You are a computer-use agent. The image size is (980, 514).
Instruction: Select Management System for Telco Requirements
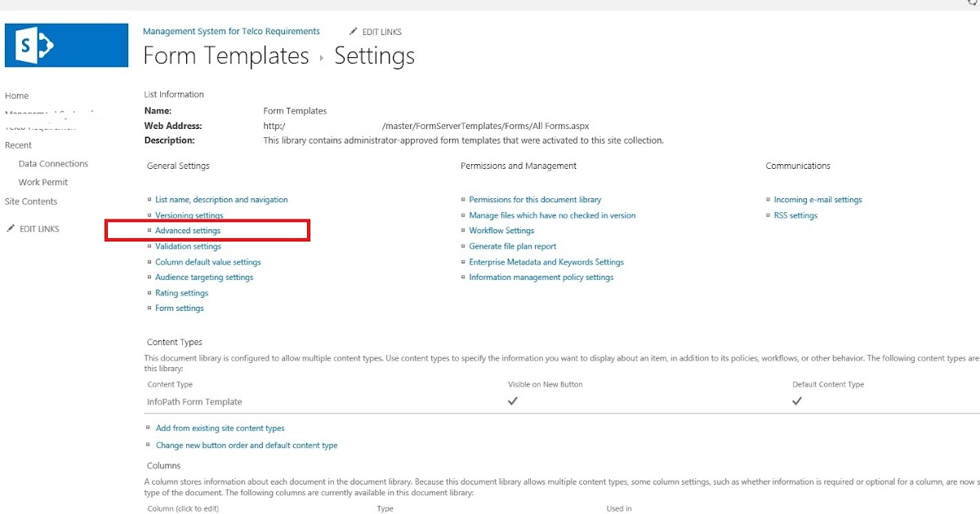231,31
